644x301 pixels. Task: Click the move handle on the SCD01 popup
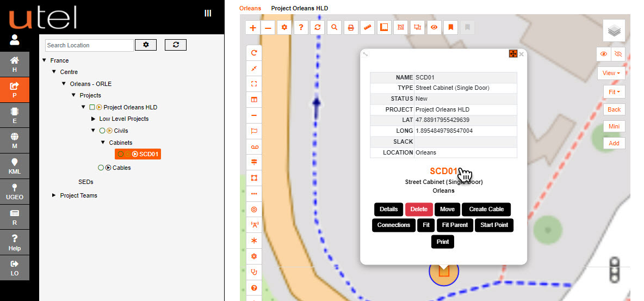tap(513, 54)
